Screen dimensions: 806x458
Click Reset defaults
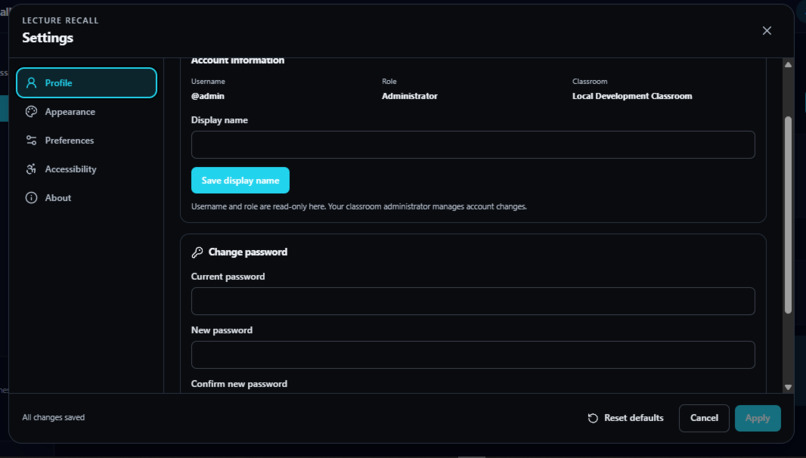626,418
